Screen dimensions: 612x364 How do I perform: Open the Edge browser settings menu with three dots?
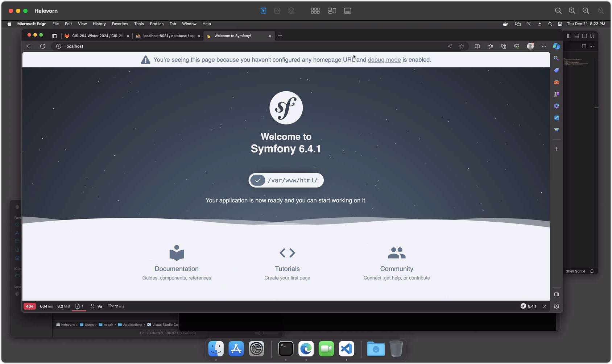click(x=544, y=46)
